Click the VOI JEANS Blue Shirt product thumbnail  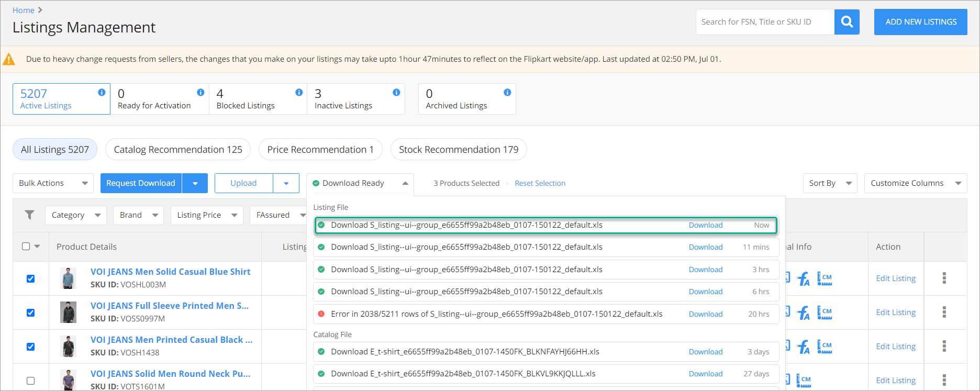[68, 278]
